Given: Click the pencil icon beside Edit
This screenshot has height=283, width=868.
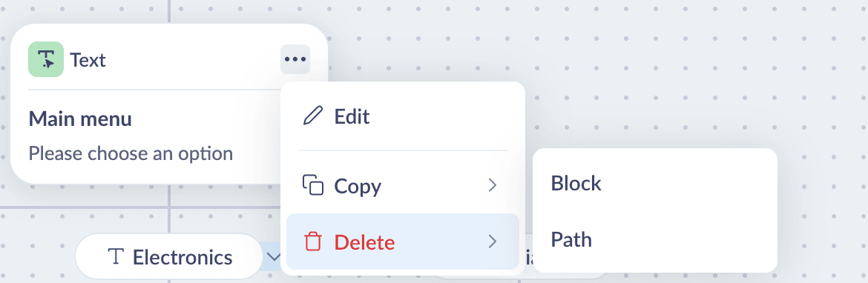Looking at the screenshot, I should (x=313, y=116).
